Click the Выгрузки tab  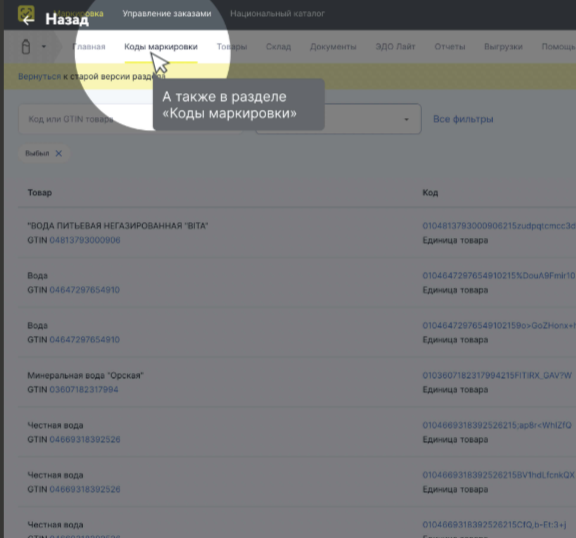pos(503,47)
